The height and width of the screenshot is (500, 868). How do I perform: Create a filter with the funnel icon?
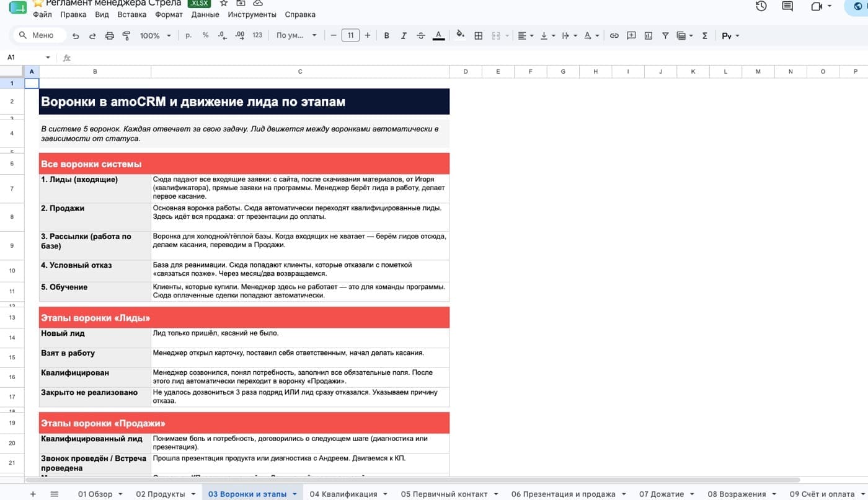tap(665, 36)
